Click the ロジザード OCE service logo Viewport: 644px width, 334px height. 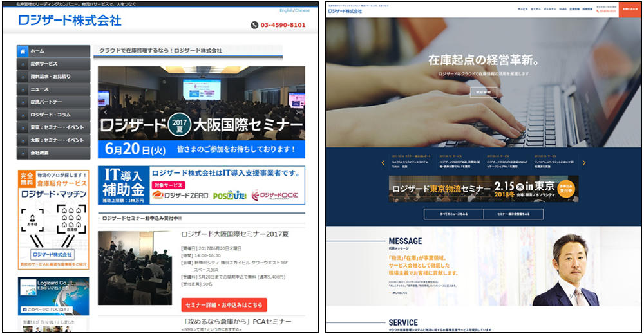point(274,195)
